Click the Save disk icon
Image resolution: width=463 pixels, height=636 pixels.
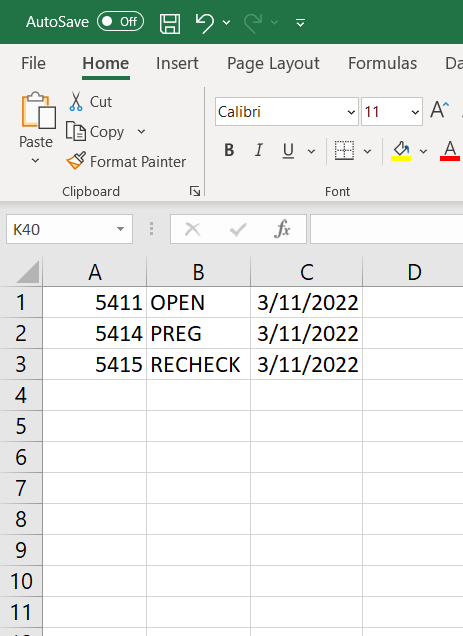[170, 23]
